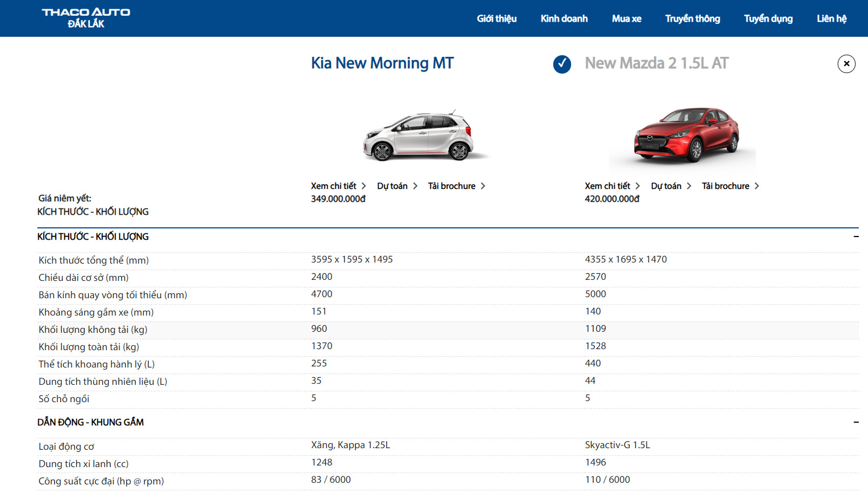
Task: Collapse the KÍCH THƯỚC - KHỐI LƯỢNG section
Action: tap(856, 237)
